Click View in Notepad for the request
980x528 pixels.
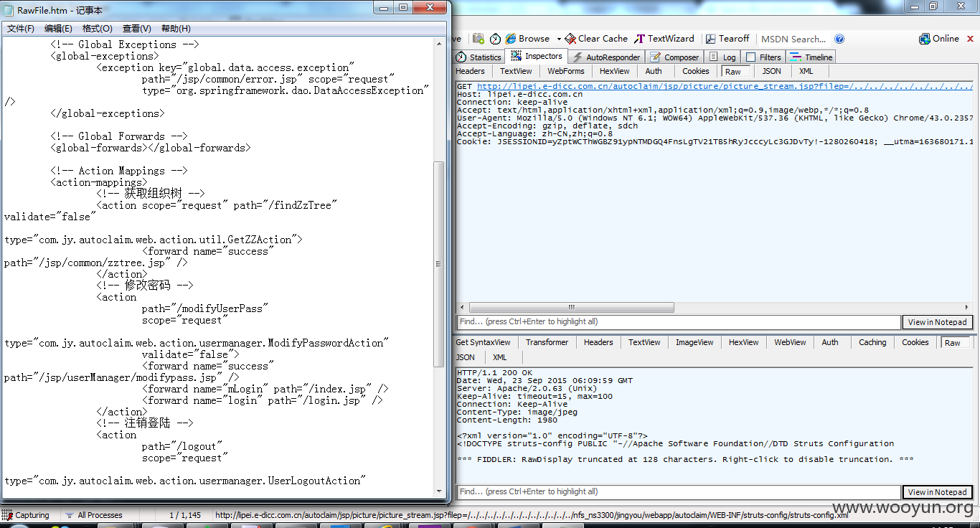tap(937, 322)
